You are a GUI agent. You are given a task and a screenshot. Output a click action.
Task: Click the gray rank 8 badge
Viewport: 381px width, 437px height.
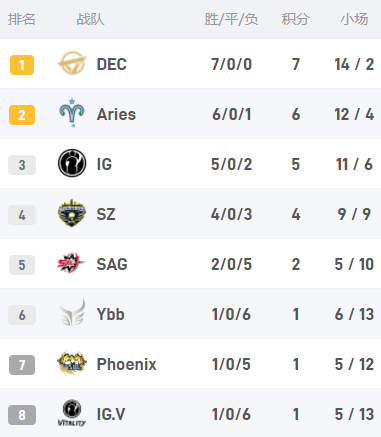click(x=22, y=415)
